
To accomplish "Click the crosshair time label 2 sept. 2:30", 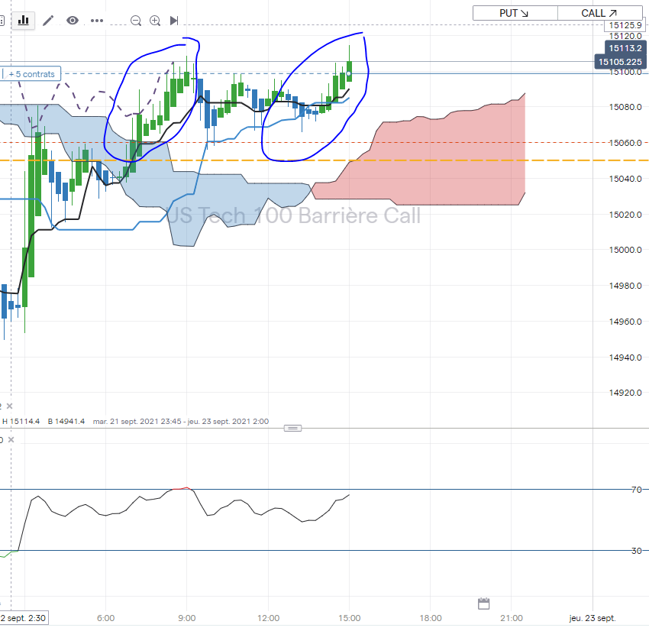I will (x=23, y=618).
